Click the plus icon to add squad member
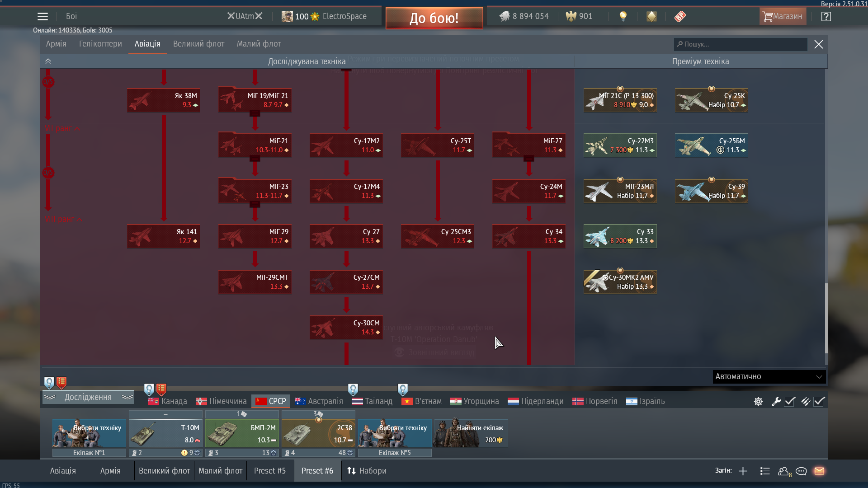Viewport: 868px width, 488px height. [743, 471]
